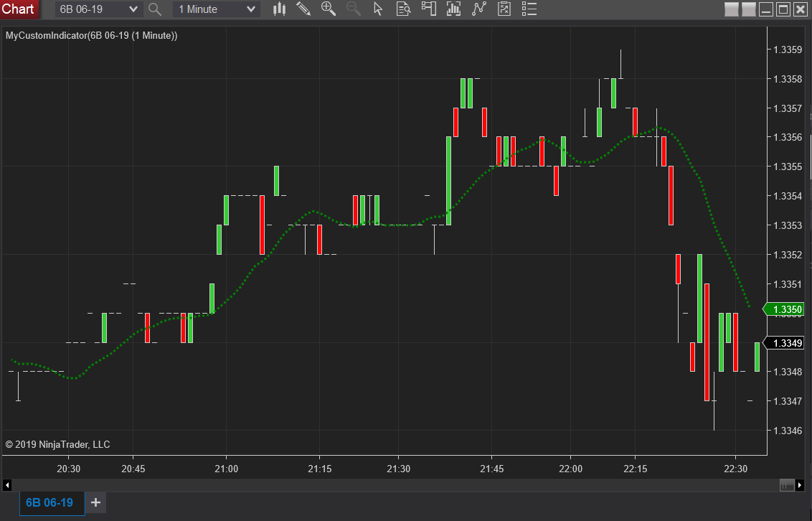This screenshot has width=812, height=521.
Task: Open the strategies icon
Action: click(504, 9)
